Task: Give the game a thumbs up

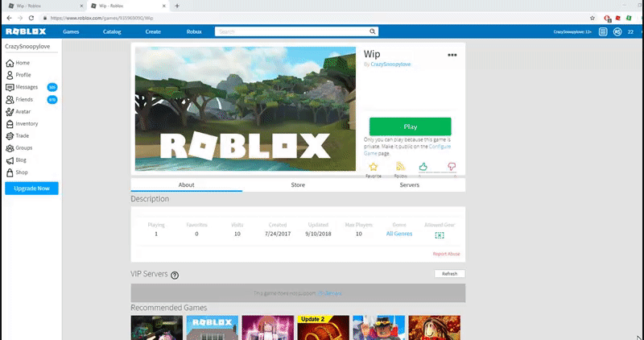Action: (x=423, y=167)
